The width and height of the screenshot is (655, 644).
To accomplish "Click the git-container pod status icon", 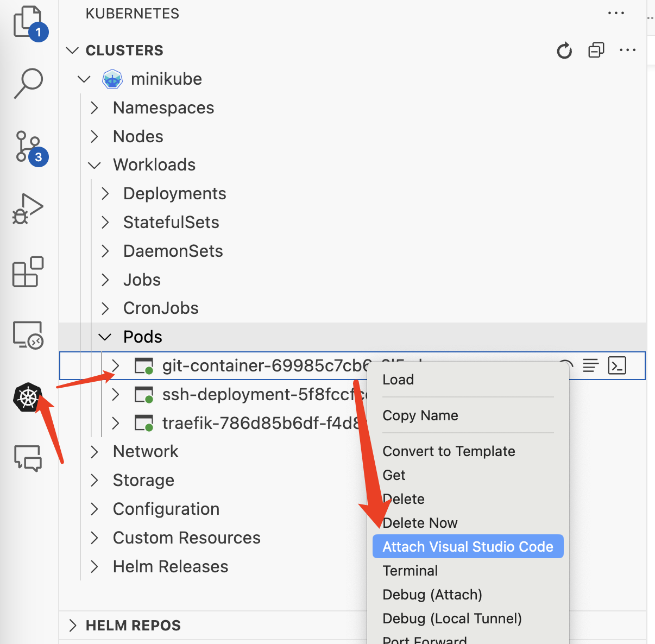I will pos(144,366).
